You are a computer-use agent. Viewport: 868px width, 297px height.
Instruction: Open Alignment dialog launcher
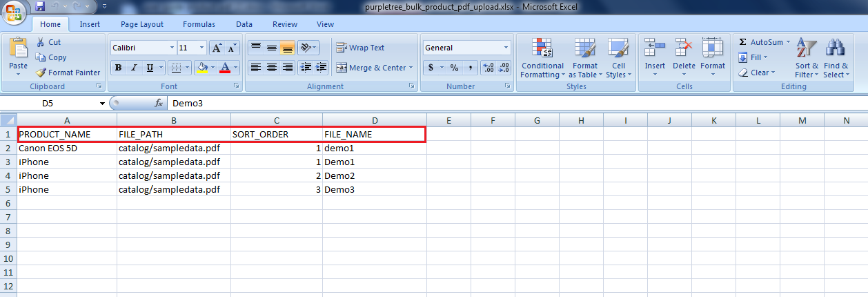pos(412,86)
